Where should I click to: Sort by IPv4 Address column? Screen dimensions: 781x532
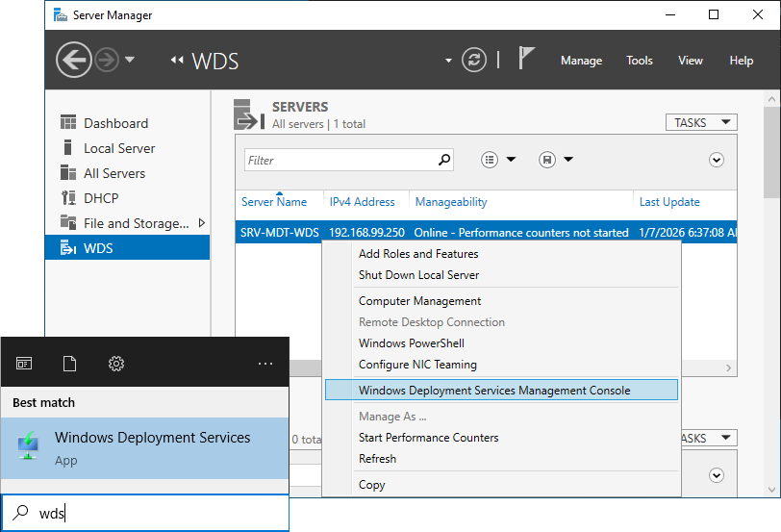coord(362,202)
